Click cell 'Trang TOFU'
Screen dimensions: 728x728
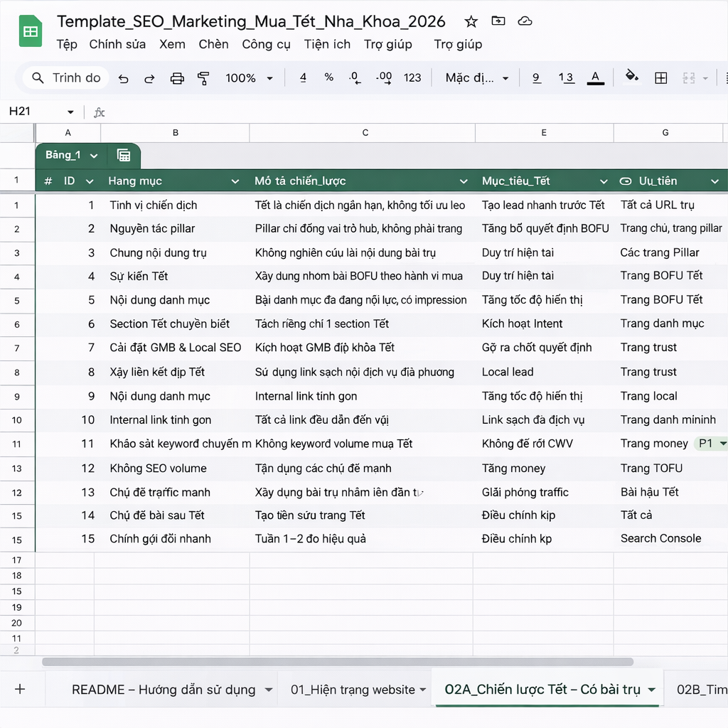(x=651, y=468)
